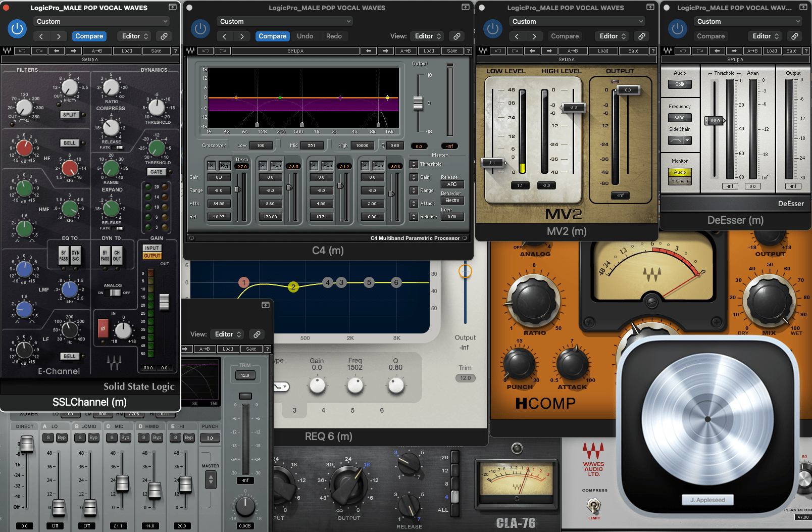Click the link icon in C4 header
Image resolution: width=812 pixels, height=532 pixels.
coord(456,36)
